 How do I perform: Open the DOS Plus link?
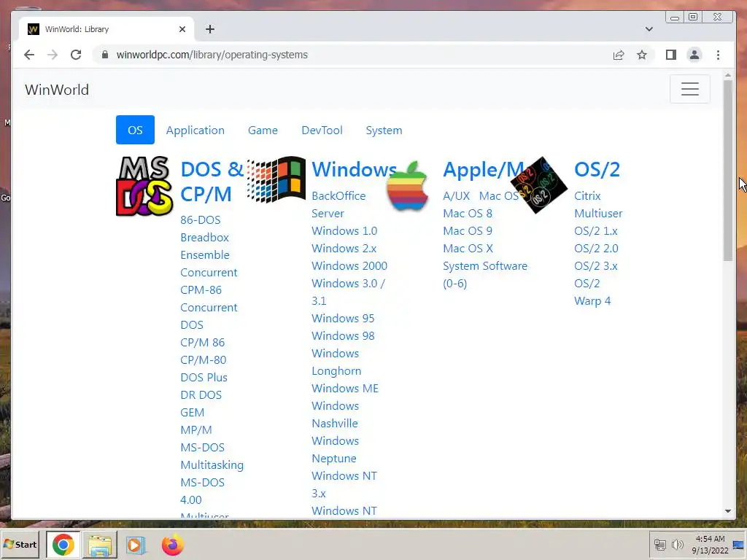pos(204,378)
